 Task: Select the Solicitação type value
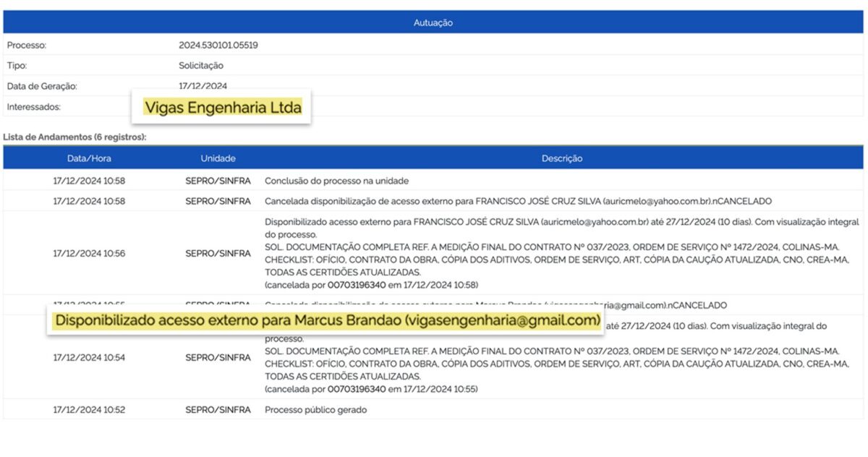(201, 65)
